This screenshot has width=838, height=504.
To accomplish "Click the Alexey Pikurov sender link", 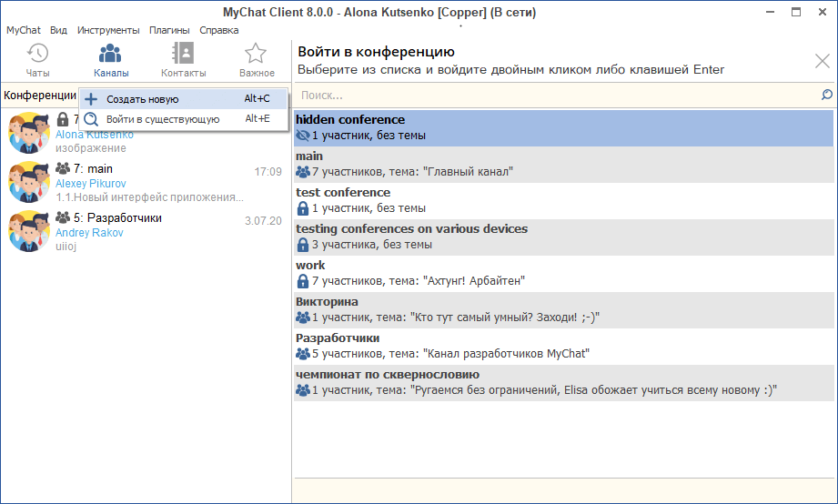I will point(89,184).
